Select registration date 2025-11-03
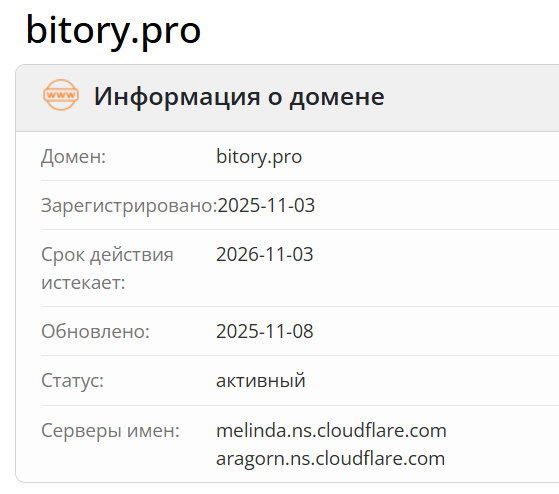The image size is (559, 494). tap(266, 205)
